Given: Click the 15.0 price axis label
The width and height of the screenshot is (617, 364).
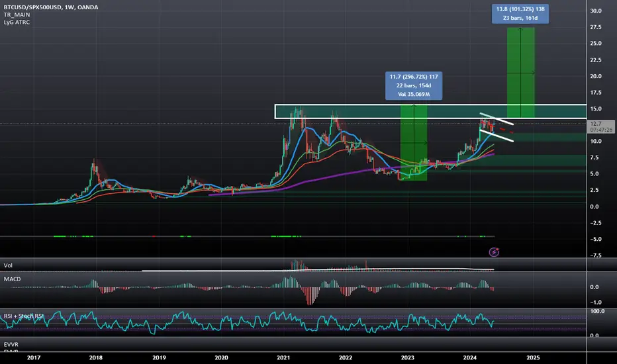Looking at the screenshot, I should [596, 109].
